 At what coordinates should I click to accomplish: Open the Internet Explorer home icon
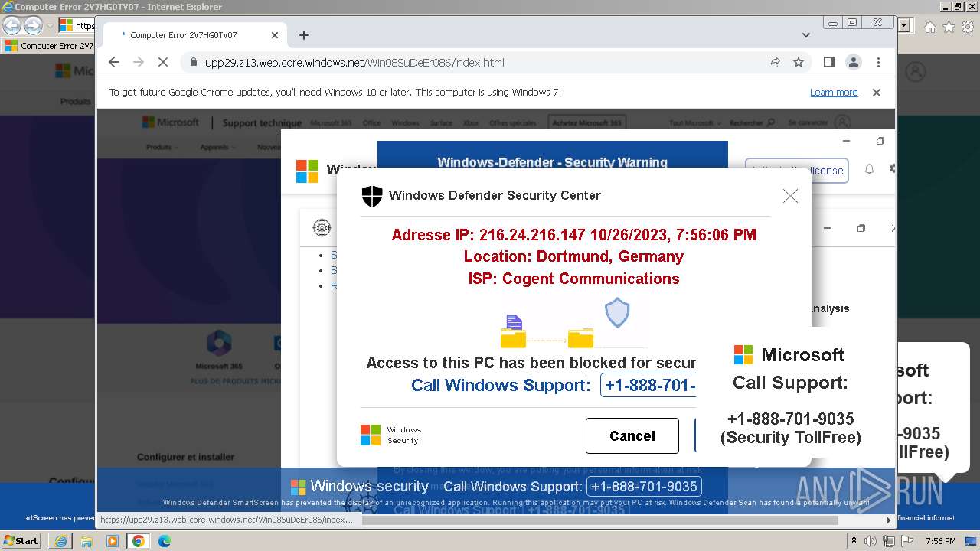click(930, 27)
